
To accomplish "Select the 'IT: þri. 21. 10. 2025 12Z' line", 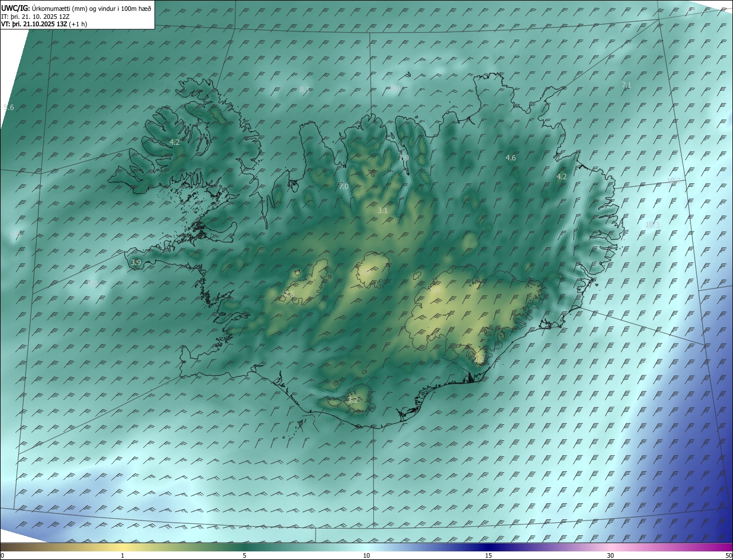I will click(36, 17).
